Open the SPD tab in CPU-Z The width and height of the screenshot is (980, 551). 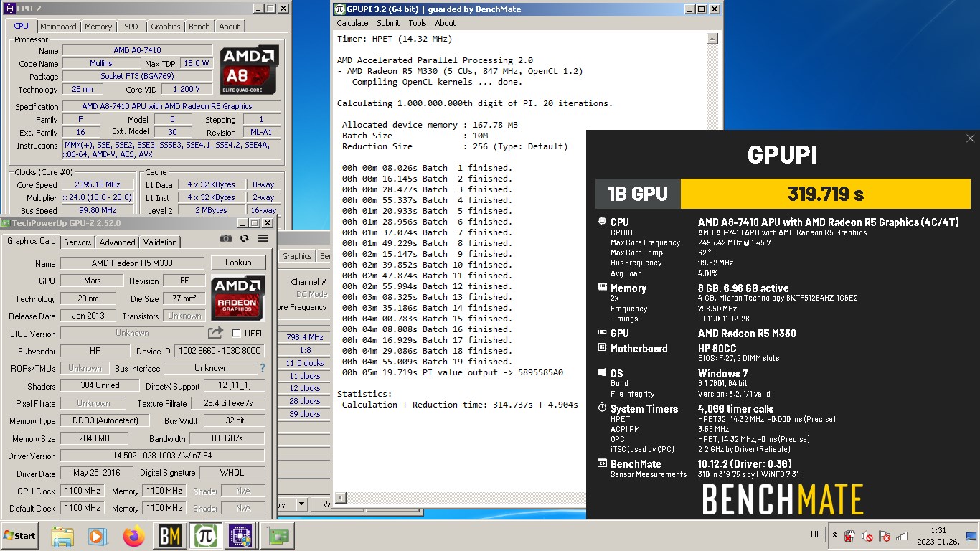[131, 27]
